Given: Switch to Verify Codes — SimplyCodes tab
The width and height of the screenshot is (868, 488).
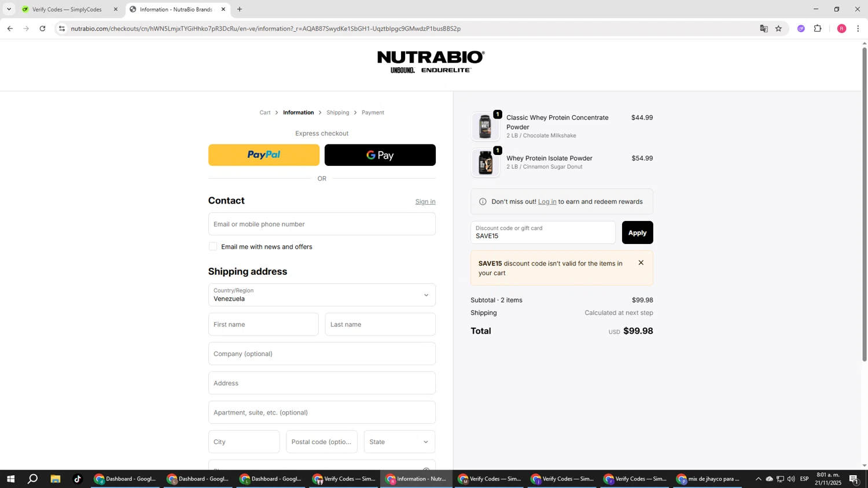Looking at the screenshot, I should point(67,9).
